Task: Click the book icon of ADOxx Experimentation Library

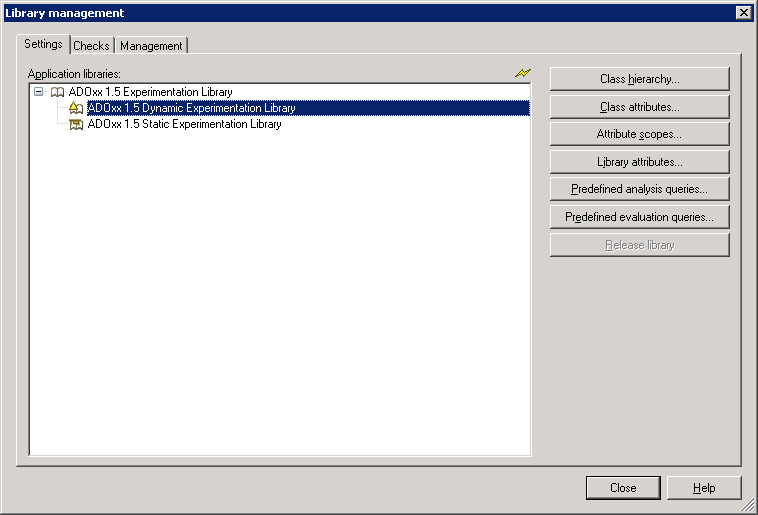Action: 57,92
